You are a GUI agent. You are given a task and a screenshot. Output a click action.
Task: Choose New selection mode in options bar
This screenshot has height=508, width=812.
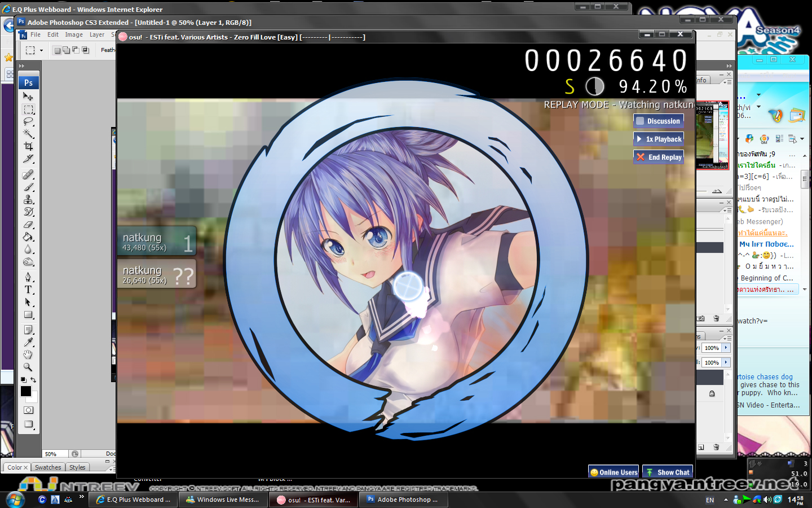(x=57, y=50)
